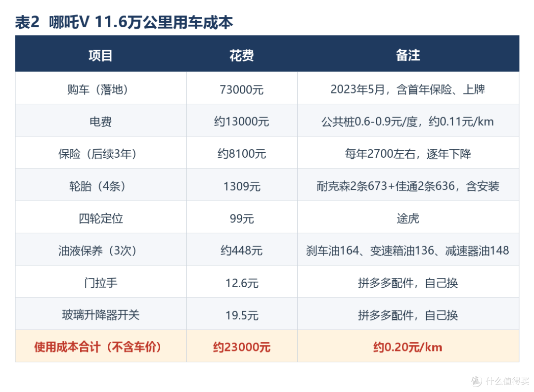Click the '12.6元' cost cell
534x392 pixels.
pos(242,282)
